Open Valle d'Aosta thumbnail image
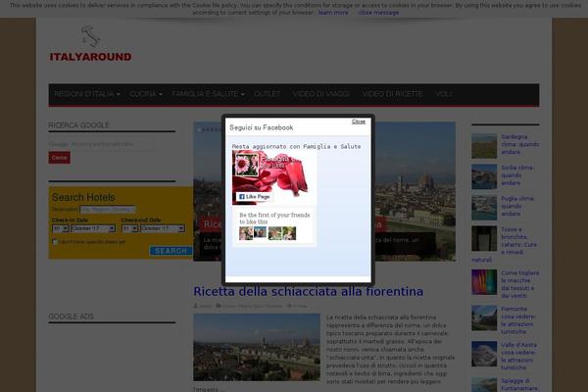 [484, 354]
